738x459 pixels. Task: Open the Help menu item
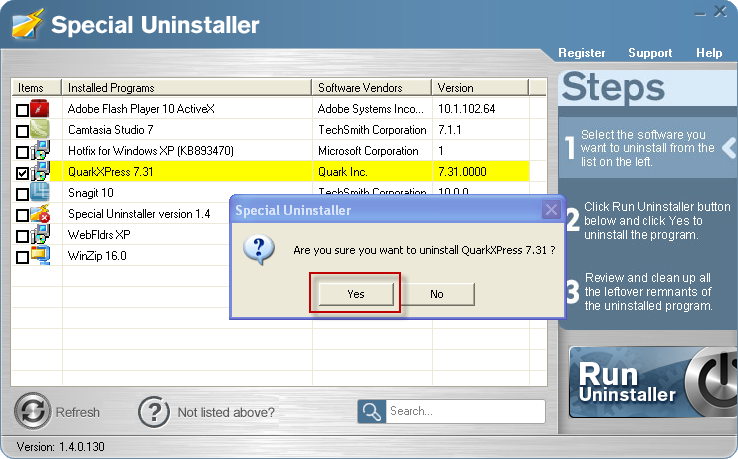(x=709, y=53)
